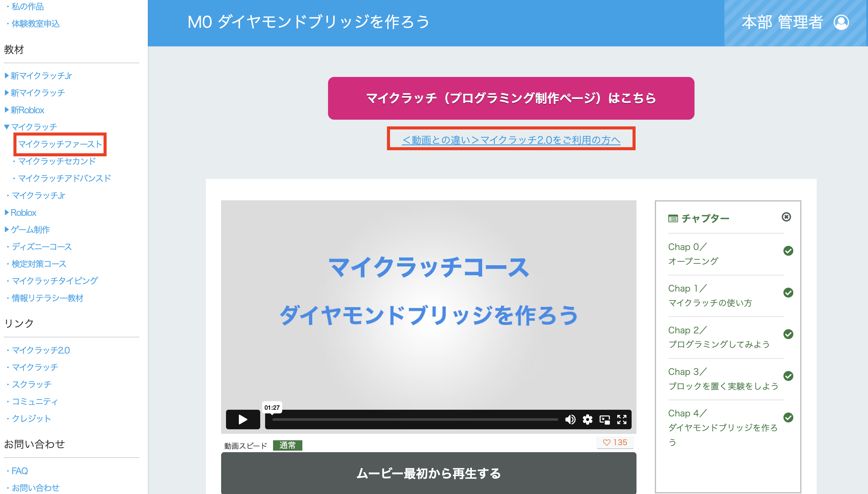
Task: Open FAQ from the sidebar
Action: coord(20,470)
